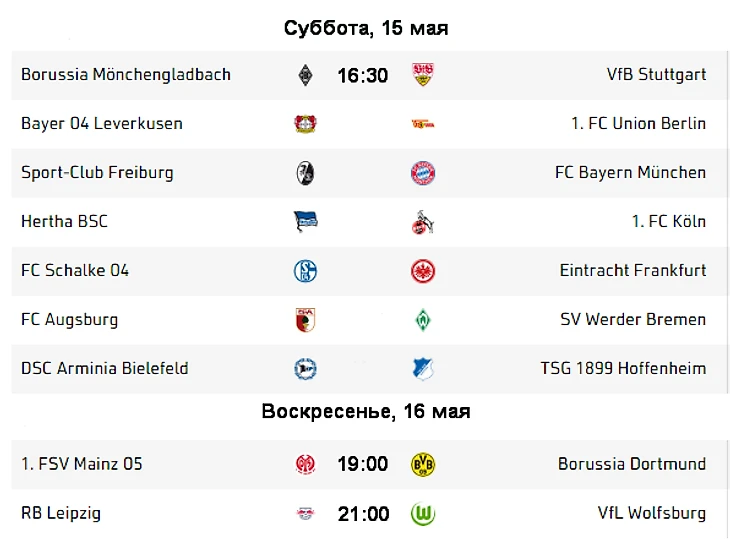Click the Borussia Dortmund BVB logo
This screenshot has width=730, height=560.
pos(423,464)
